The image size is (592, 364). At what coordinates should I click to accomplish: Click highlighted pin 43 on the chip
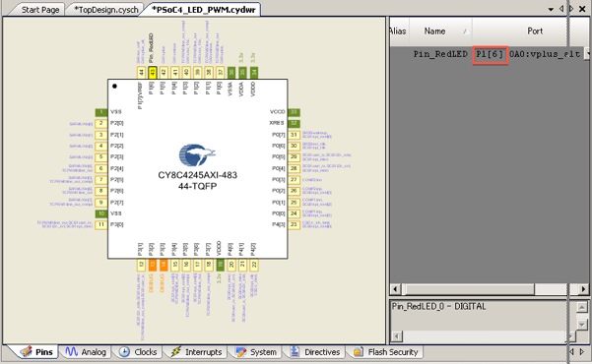click(x=152, y=72)
